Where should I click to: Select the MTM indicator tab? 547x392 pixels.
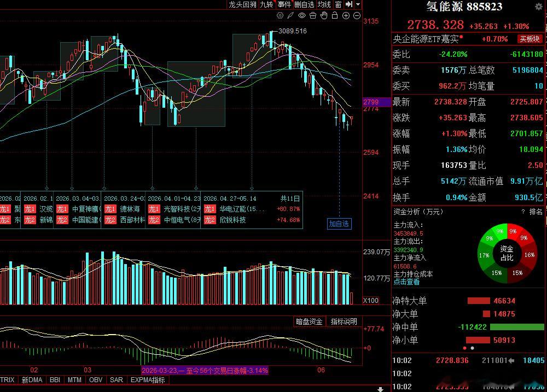pyautogui.click(x=74, y=380)
